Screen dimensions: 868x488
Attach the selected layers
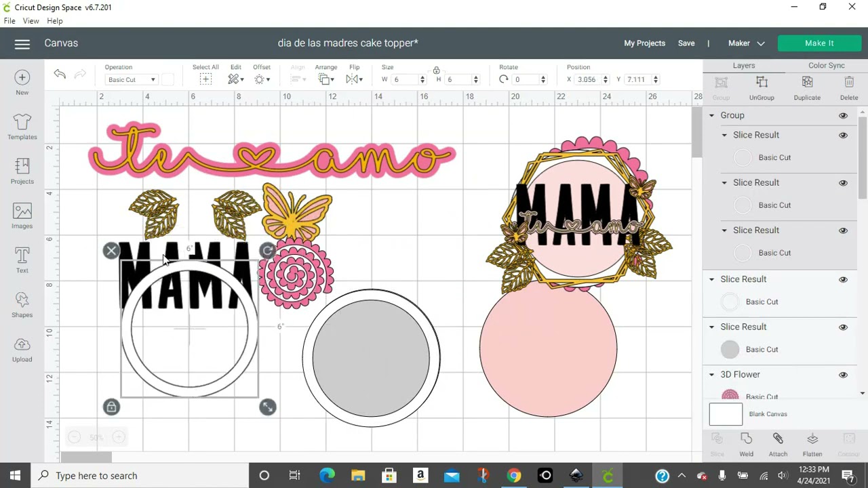(778, 445)
